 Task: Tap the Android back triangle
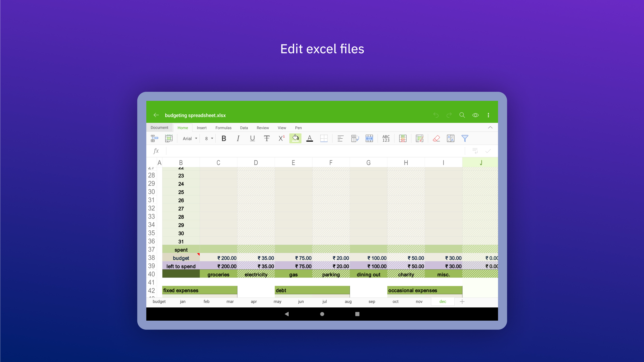(287, 314)
